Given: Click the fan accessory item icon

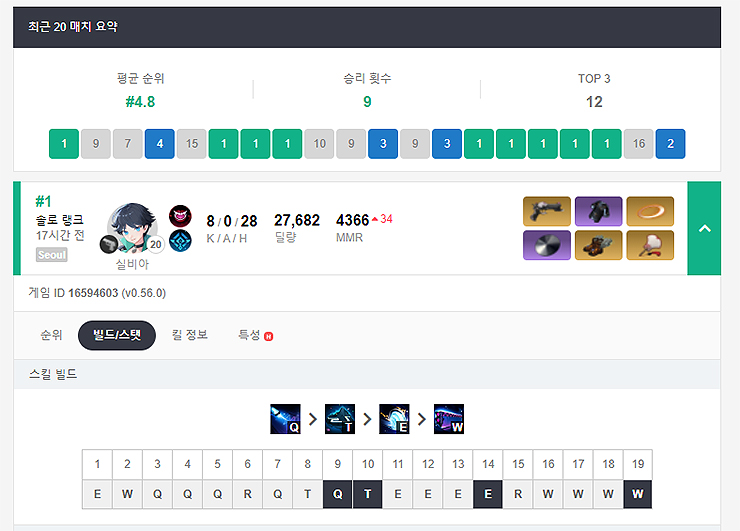Looking at the screenshot, I should [x=650, y=245].
